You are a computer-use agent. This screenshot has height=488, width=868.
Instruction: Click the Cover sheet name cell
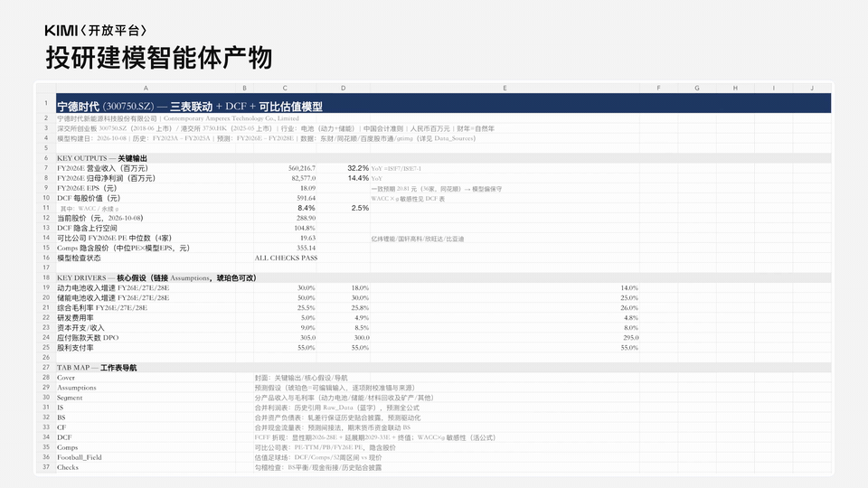coord(66,378)
